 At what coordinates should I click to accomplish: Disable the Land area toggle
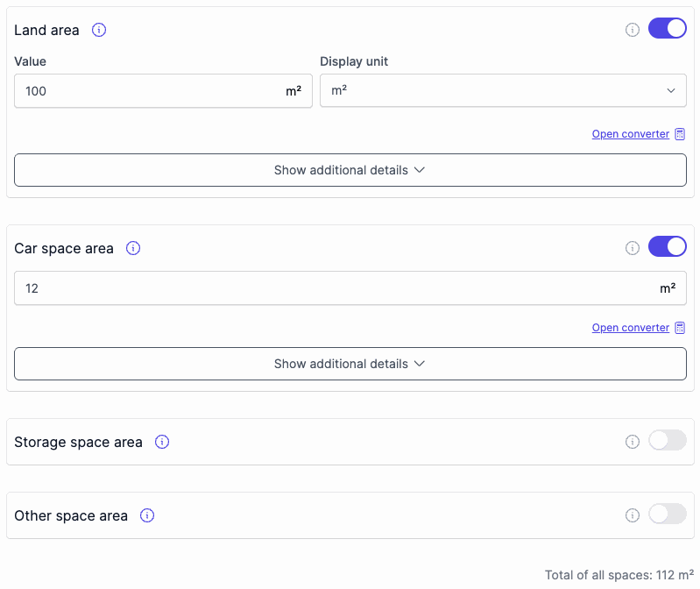point(667,29)
